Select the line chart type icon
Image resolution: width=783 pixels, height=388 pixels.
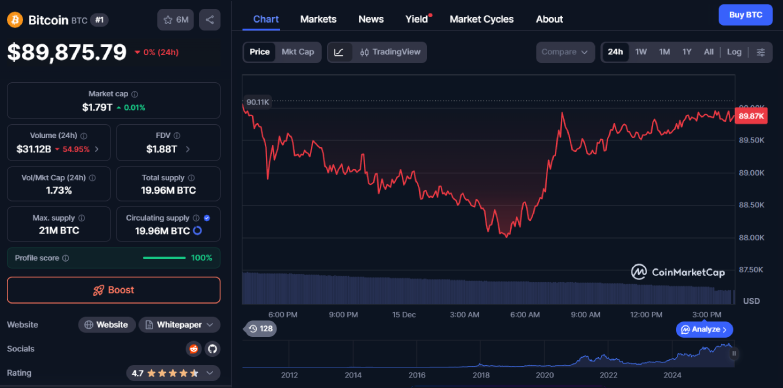[x=339, y=52]
